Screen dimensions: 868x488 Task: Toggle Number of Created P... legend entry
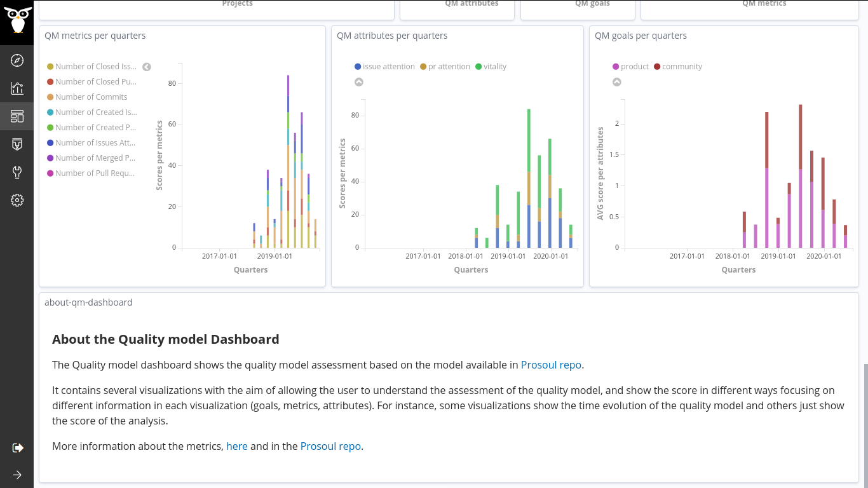pyautogui.click(x=92, y=128)
